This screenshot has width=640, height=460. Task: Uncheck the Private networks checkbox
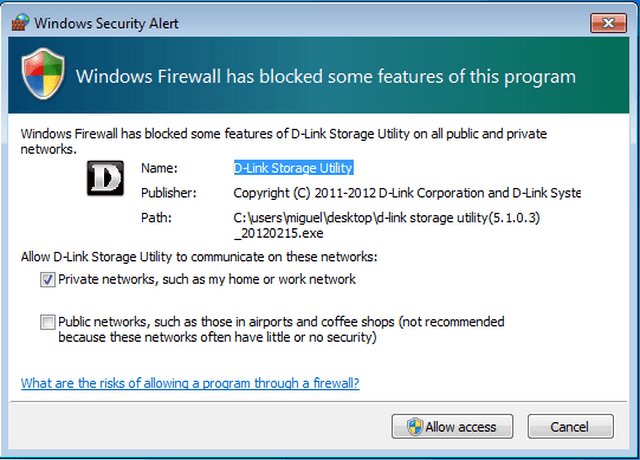48,280
